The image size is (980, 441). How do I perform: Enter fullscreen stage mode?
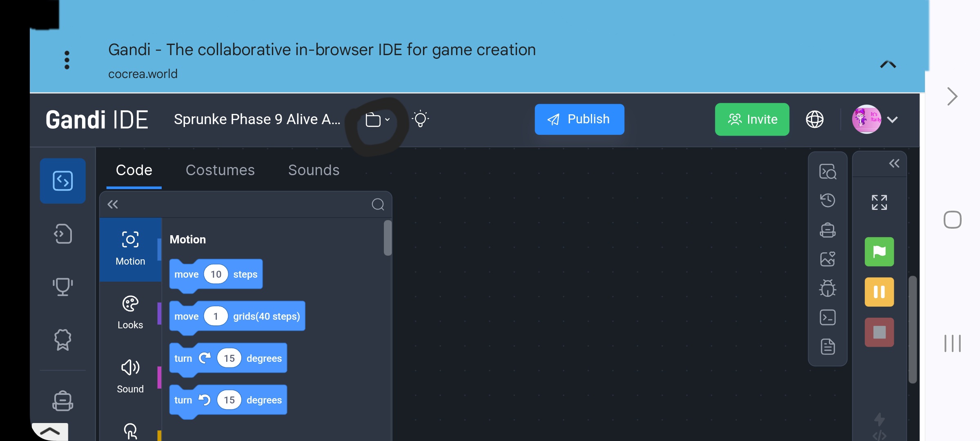pos(879,202)
